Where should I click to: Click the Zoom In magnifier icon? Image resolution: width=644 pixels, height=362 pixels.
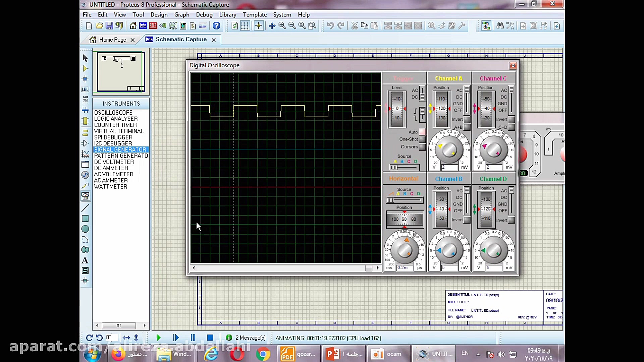coord(282,26)
